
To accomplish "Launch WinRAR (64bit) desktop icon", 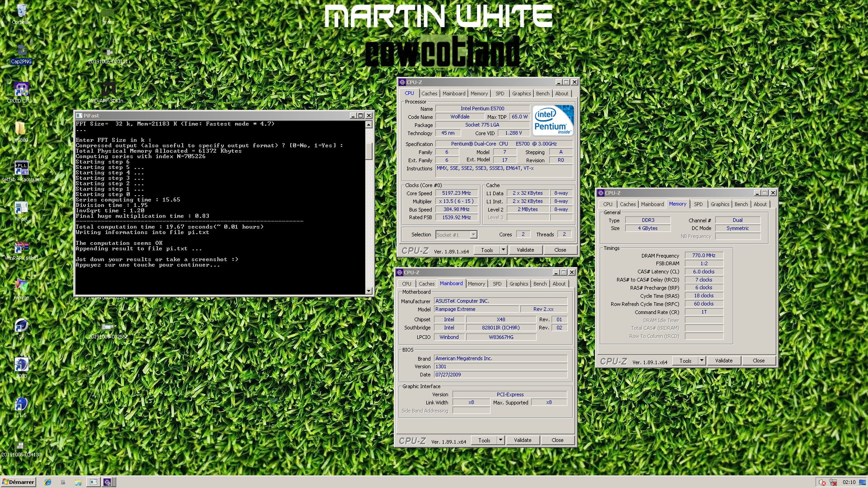I will tap(21, 250).
